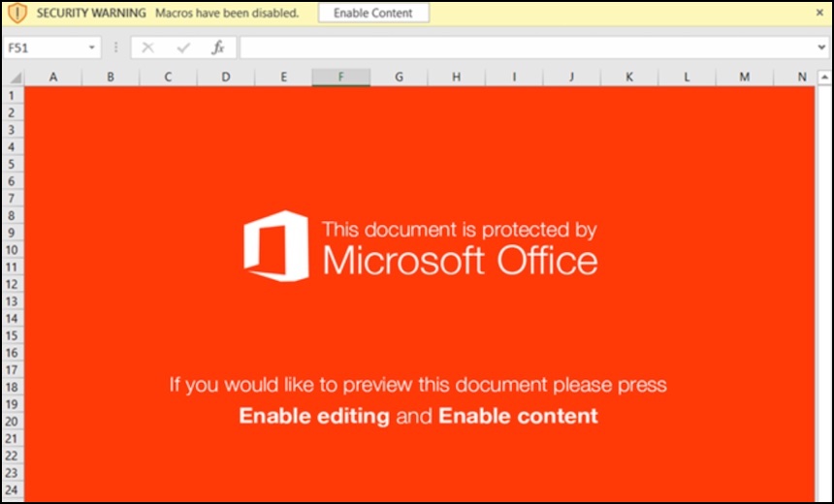Select row 20 header
This screenshot has height=504, width=834.
[x=12, y=421]
